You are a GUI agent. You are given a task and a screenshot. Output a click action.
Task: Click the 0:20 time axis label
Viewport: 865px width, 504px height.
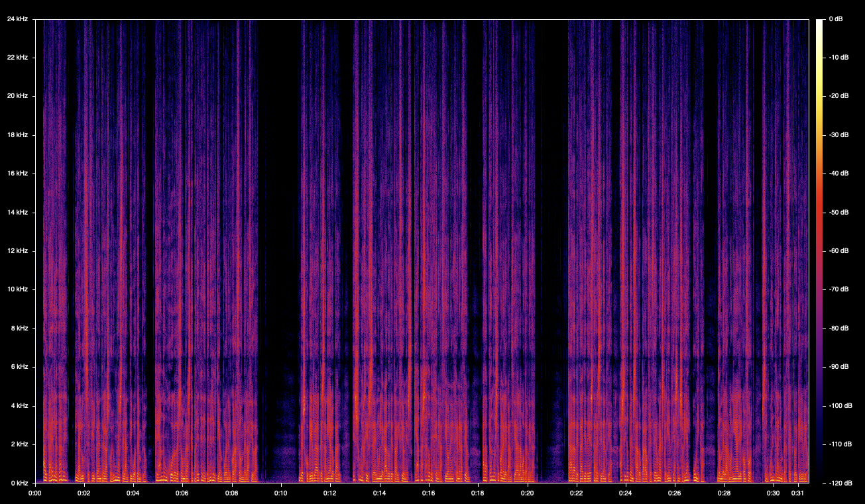click(527, 493)
